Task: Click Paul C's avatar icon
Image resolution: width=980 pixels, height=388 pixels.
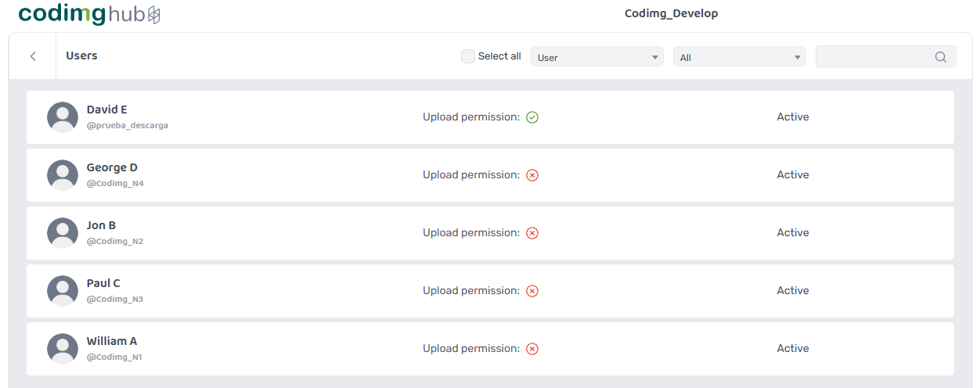Action: (63, 291)
